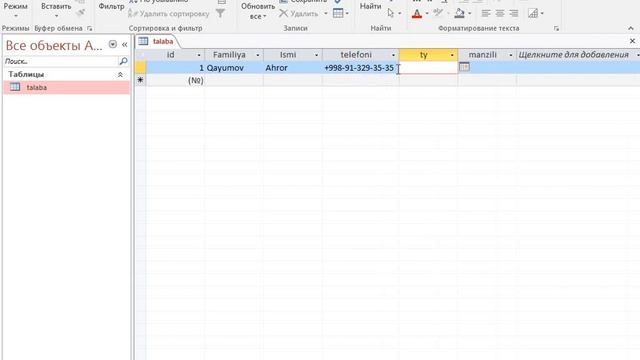Click the toggle filter funnel icon
This screenshot has height=360, width=640.
[x=220, y=13]
